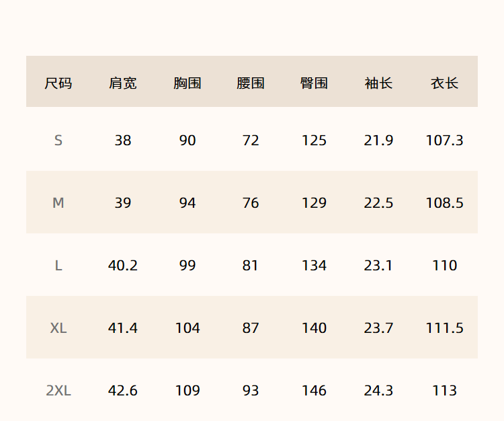Click garment length value 111.5
Image resolution: width=504 pixels, height=421 pixels.
444,328
